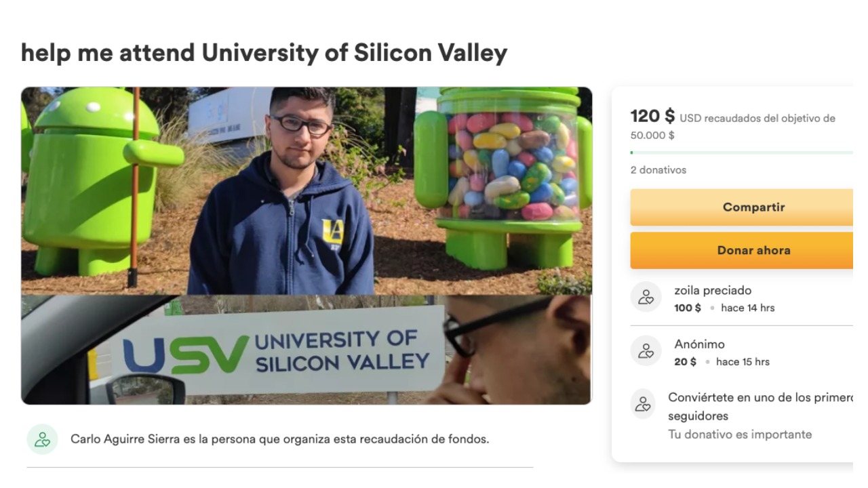
Task: Open the '2 donativos' donation count
Action: coord(658,170)
